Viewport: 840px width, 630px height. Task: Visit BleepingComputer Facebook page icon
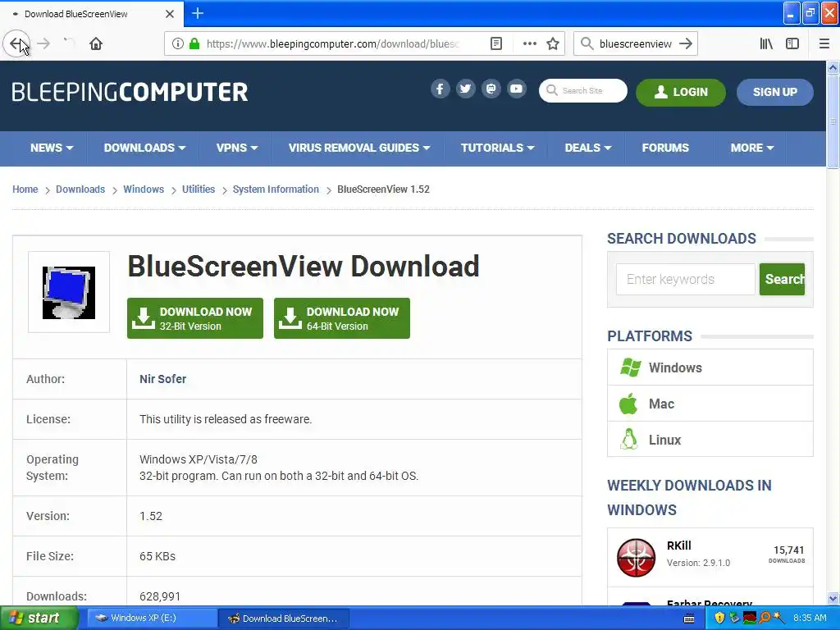point(440,89)
